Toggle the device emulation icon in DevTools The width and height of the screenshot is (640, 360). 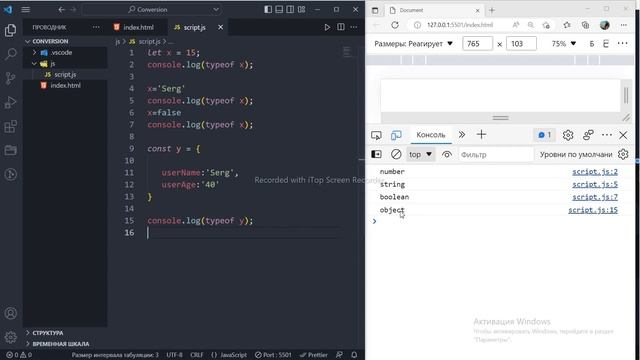coord(396,135)
